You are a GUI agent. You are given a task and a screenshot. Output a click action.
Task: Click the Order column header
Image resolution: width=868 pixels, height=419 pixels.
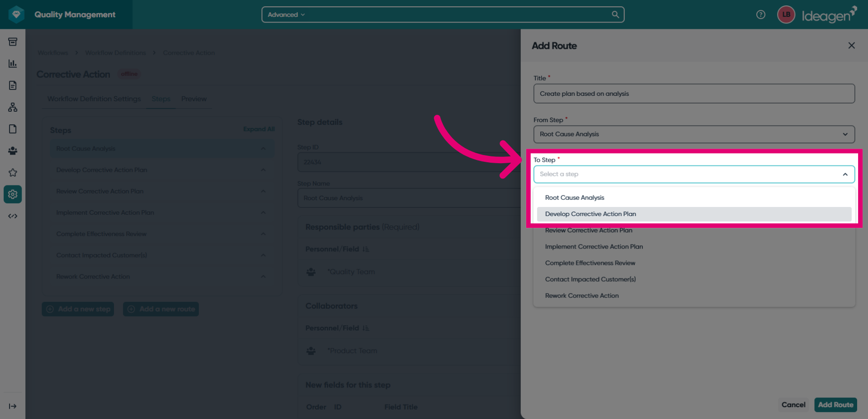coord(316,407)
